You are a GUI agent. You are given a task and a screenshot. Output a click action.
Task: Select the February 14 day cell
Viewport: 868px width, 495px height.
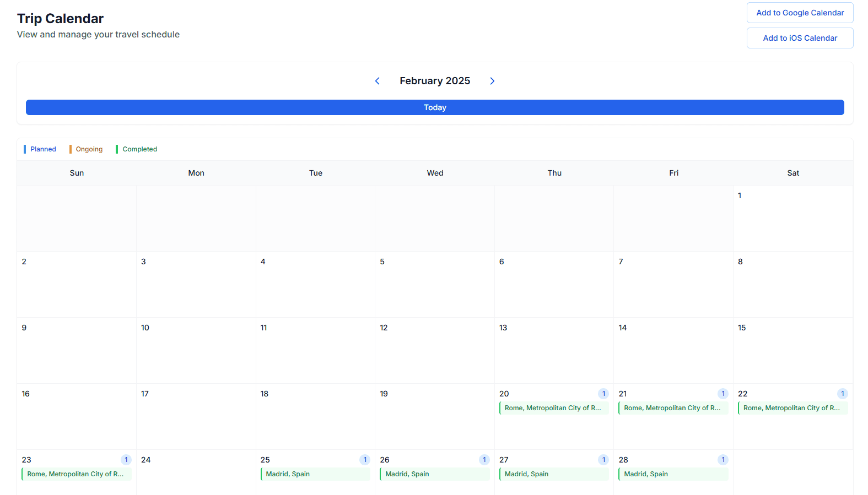673,351
